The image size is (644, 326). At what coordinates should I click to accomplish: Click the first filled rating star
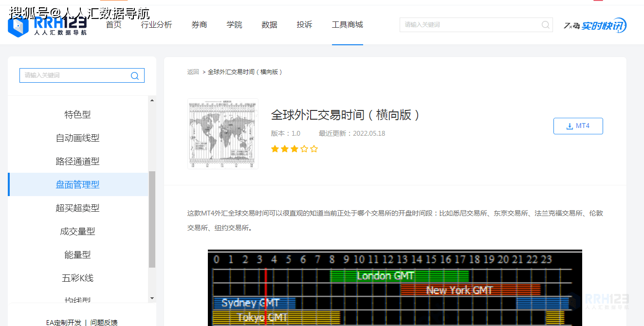pos(275,148)
